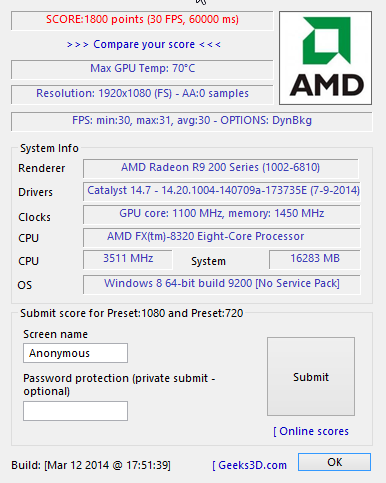Click the AMD logo image
Image resolution: width=386 pixels, height=483 pixels.
(x=325, y=58)
